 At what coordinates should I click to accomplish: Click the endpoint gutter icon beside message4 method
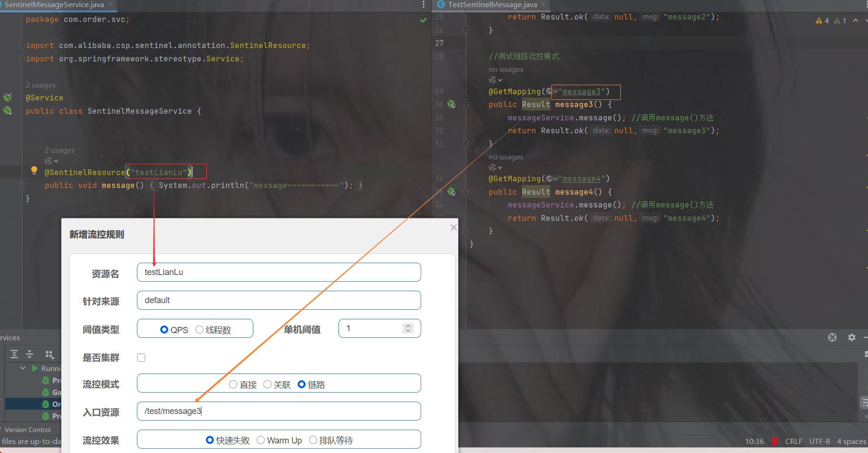[452, 192]
